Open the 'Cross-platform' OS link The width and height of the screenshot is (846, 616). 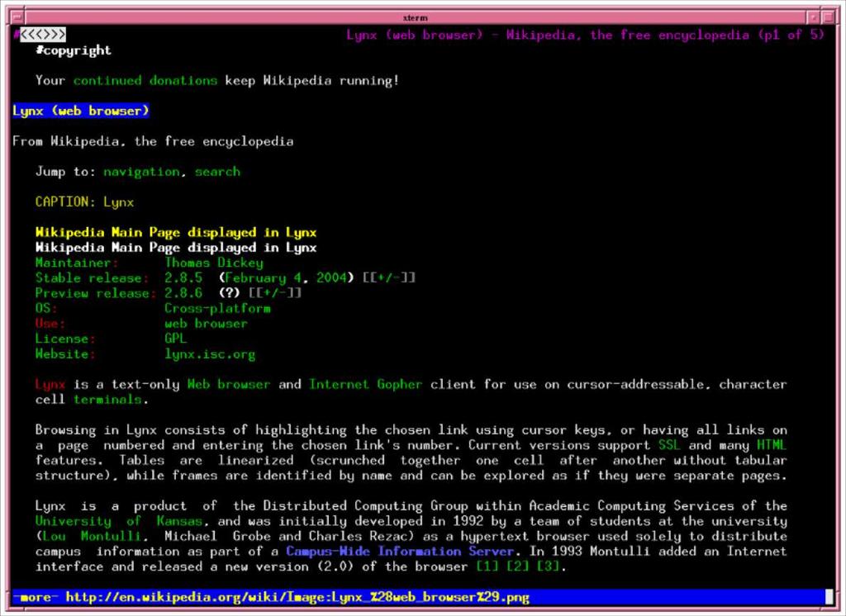pos(217,309)
